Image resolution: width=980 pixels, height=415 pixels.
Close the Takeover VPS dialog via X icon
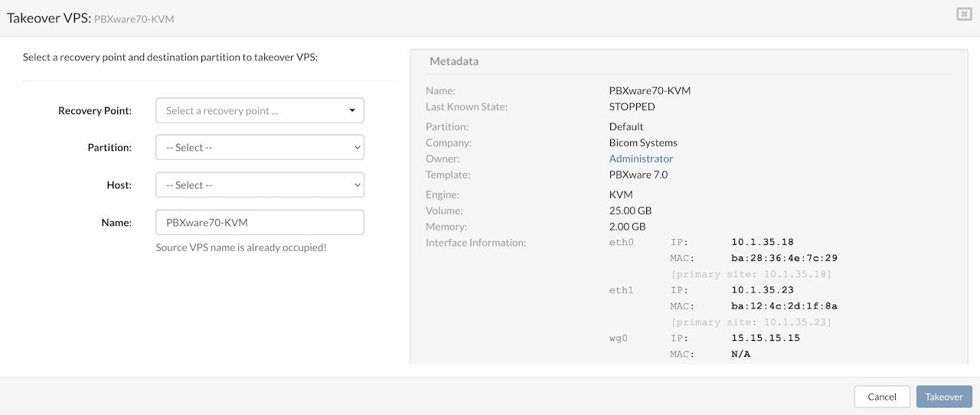coord(964,14)
